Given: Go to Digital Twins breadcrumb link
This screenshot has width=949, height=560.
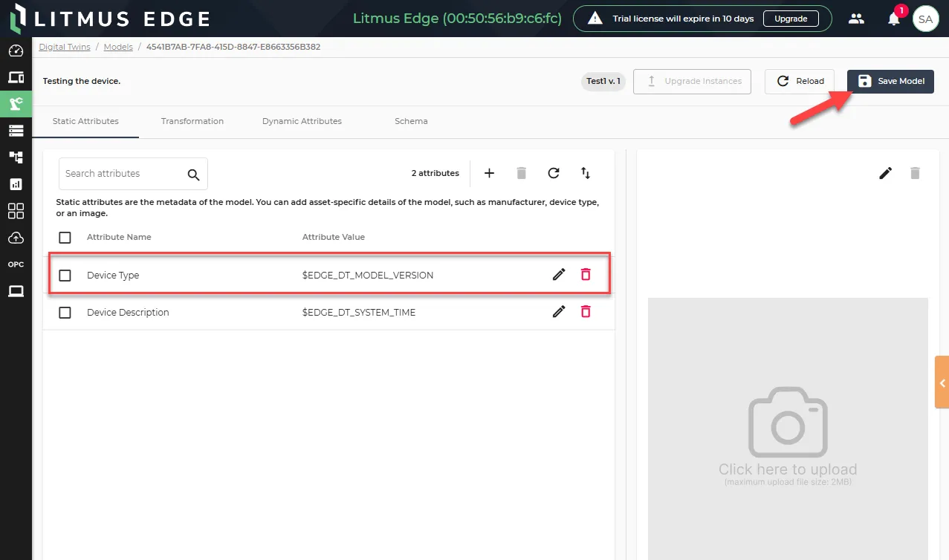Looking at the screenshot, I should click(x=65, y=47).
